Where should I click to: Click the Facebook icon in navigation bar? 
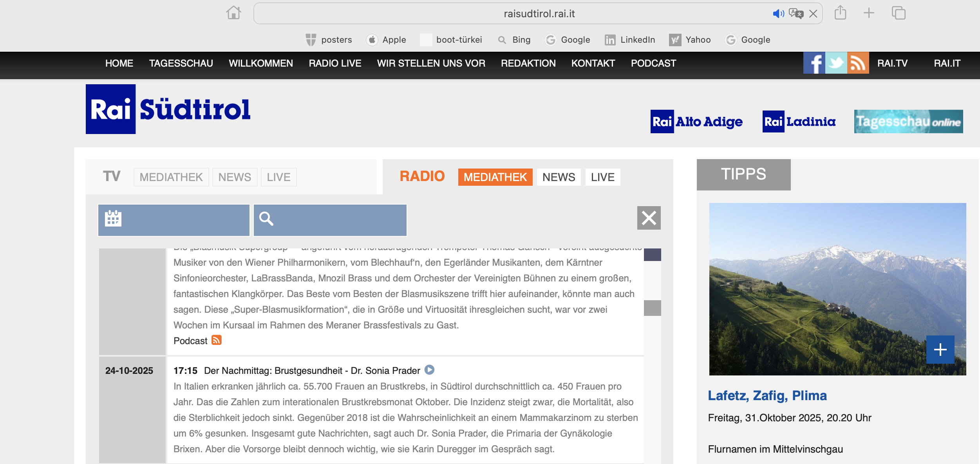pos(814,63)
